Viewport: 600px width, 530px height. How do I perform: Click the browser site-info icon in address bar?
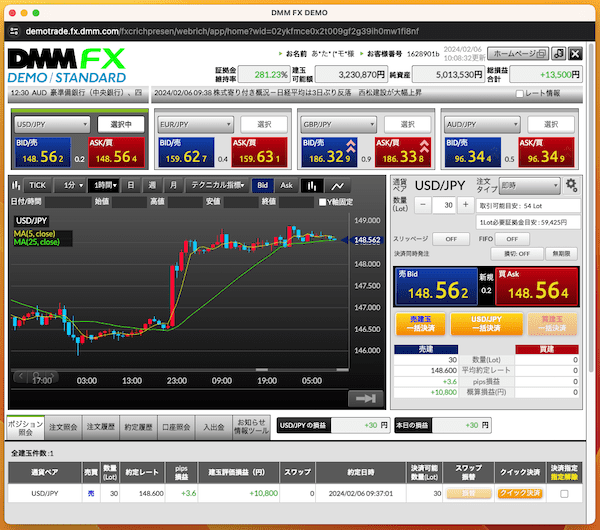coord(14,31)
